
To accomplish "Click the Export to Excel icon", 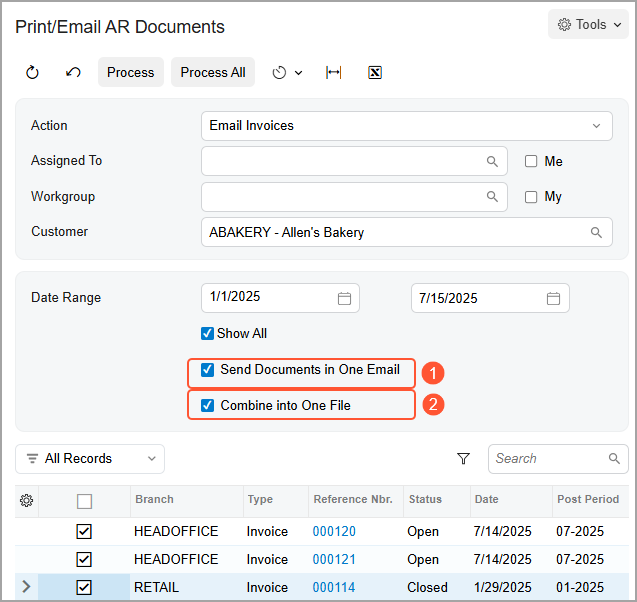I will click(x=375, y=72).
